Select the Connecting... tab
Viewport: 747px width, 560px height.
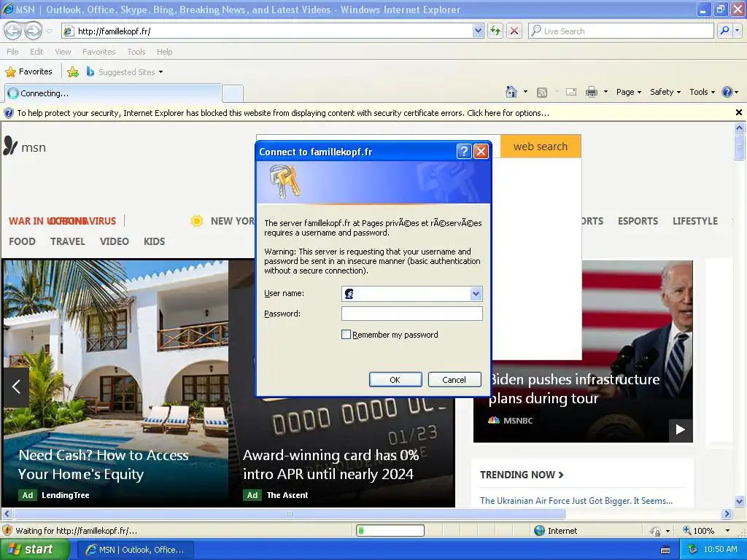(113, 93)
